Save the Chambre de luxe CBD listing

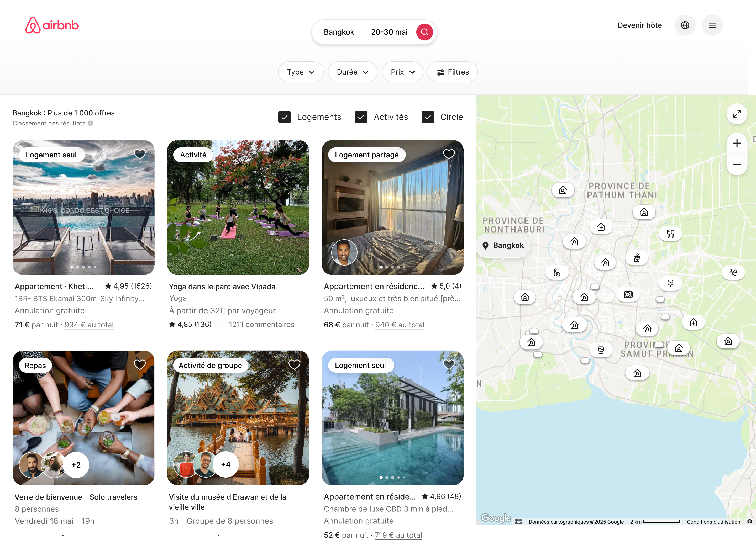coord(449,365)
